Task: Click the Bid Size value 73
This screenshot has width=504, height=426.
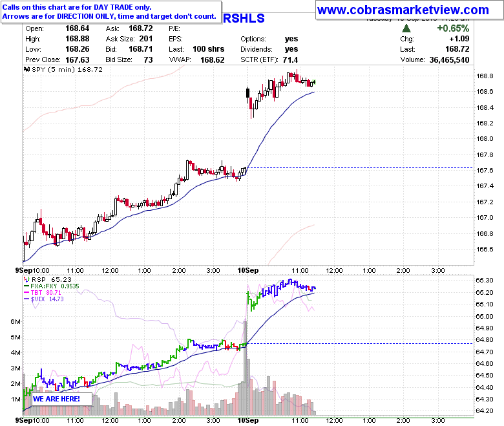Action: [x=148, y=59]
